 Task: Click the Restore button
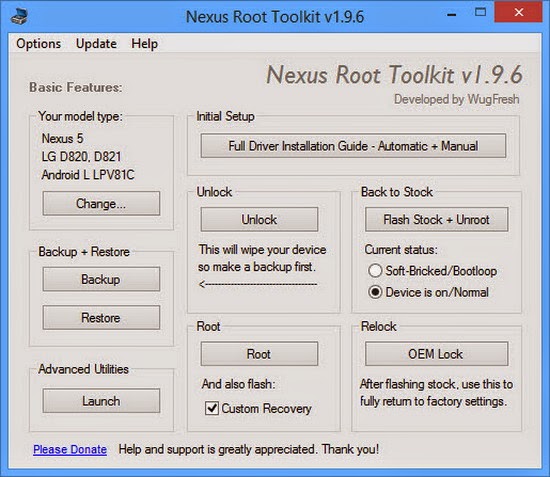pos(101,318)
